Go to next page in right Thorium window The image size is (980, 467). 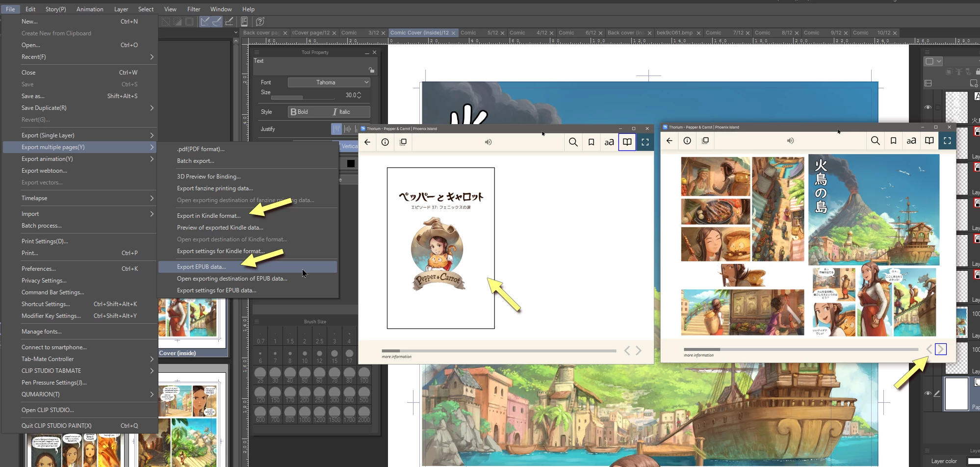(941, 349)
